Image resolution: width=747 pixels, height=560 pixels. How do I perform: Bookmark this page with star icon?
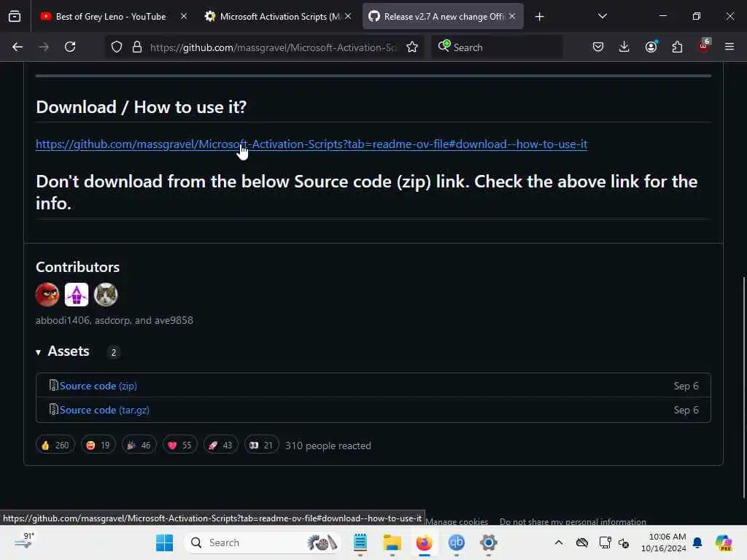tap(412, 47)
